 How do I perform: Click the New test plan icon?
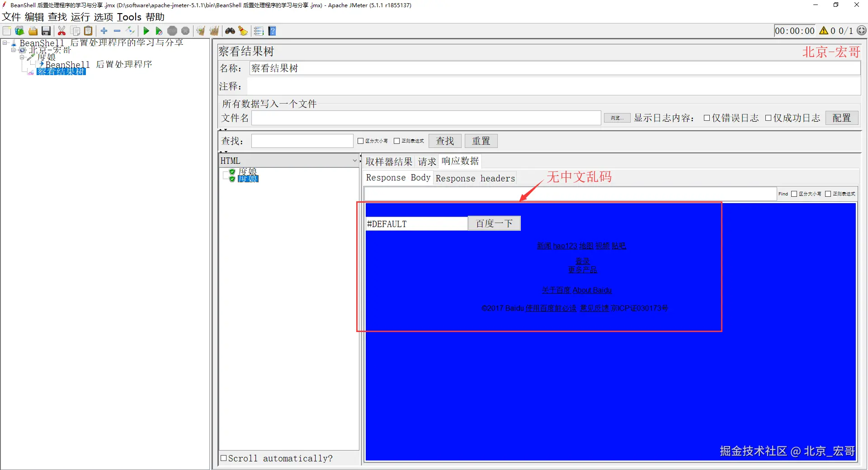[x=7, y=31]
